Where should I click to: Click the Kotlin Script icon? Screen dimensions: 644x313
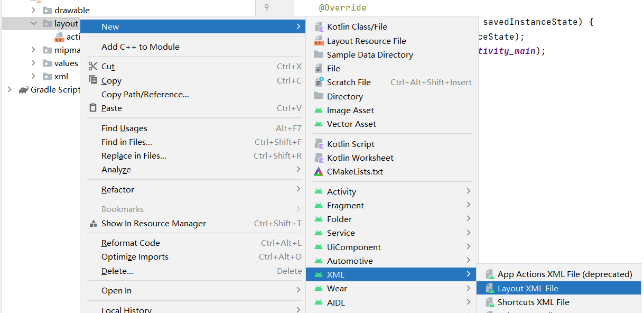click(x=319, y=144)
